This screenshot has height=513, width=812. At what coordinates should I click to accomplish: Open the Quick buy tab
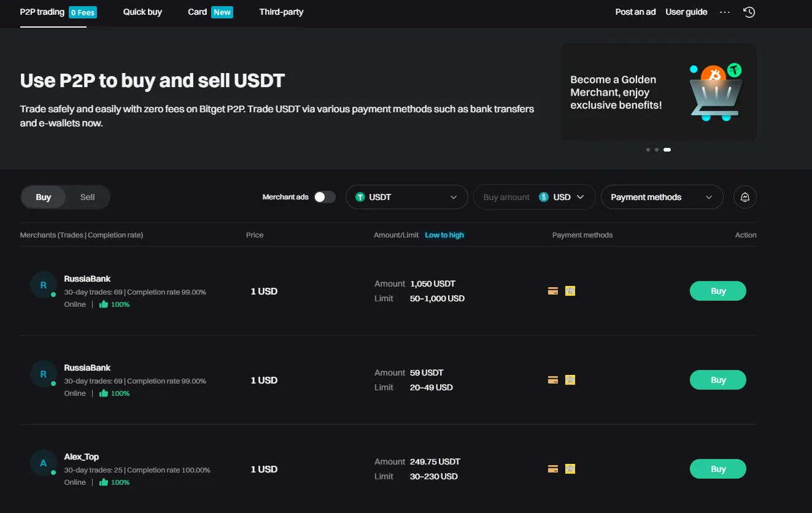click(142, 12)
